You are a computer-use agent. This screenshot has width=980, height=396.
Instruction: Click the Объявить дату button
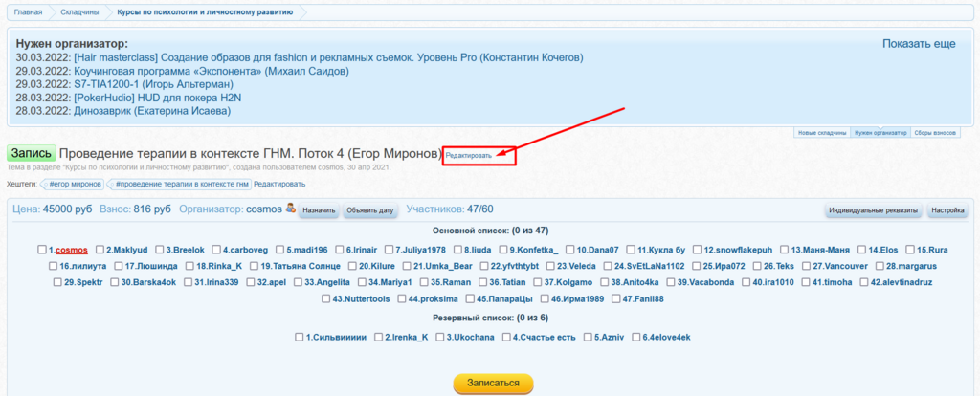[370, 210]
